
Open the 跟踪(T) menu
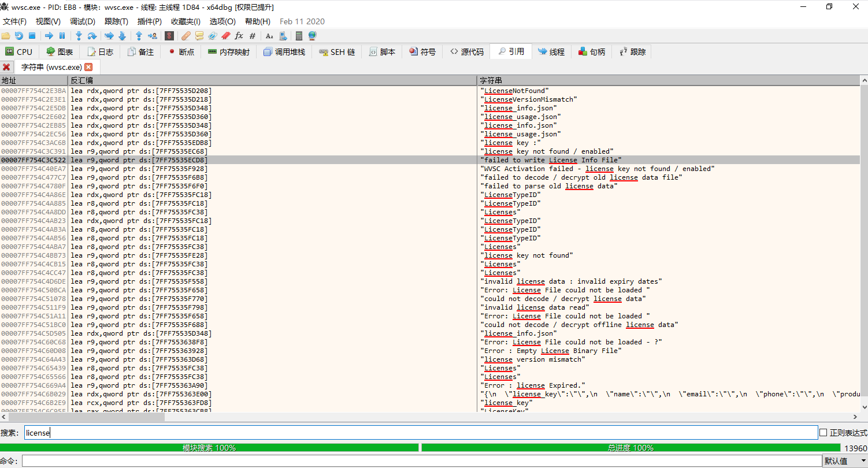click(116, 21)
